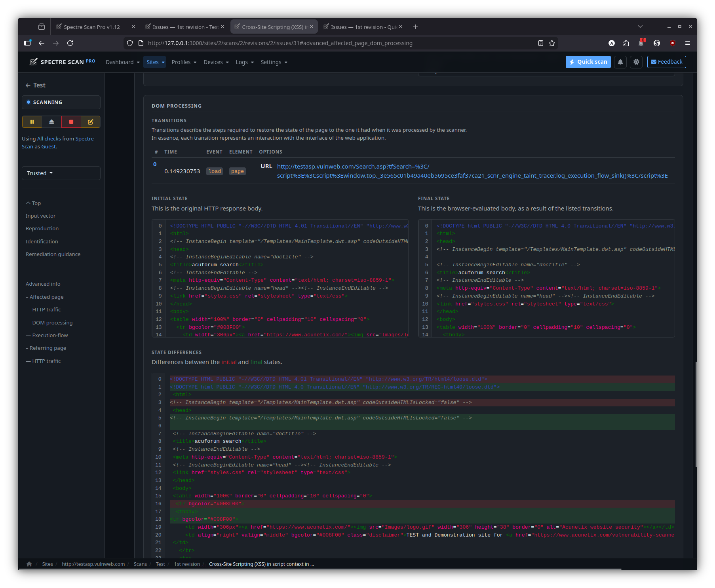This screenshot has height=588, width=715.
Task: Click the uBlock Origin shield icon
Action: (x=672, y=43)
